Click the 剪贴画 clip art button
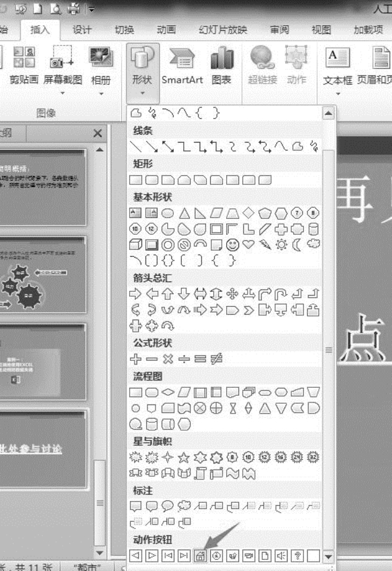392x571 pixels. click(x=24, y=66)
